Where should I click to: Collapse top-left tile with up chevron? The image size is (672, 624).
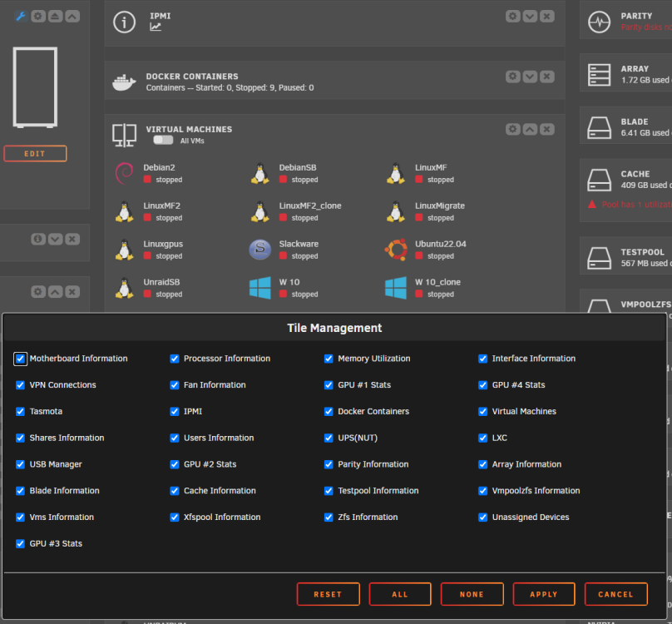[x=72, y=17]
